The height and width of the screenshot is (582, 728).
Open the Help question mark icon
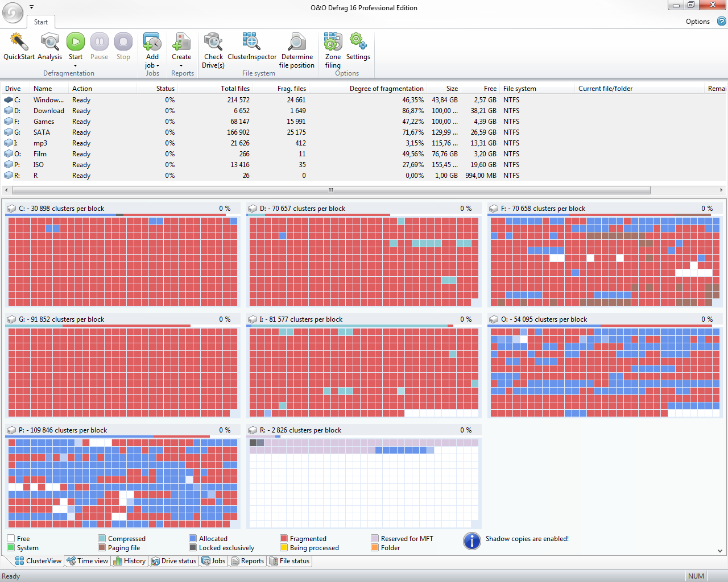click(721, 21)
